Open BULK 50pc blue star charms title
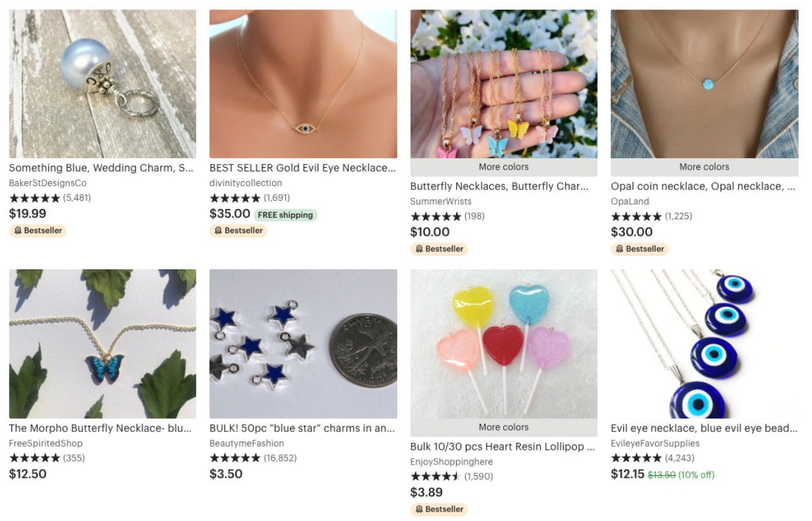 (x=302, y=428)
